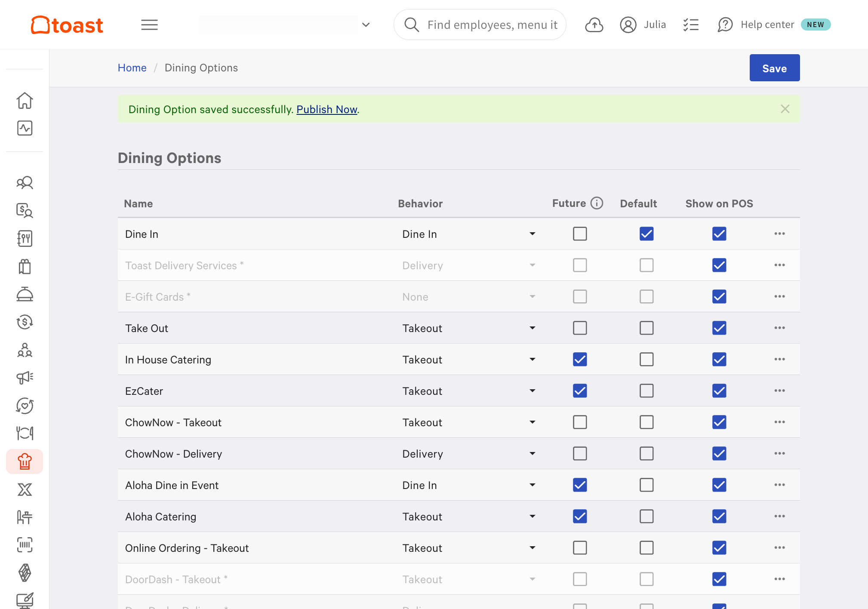Open the hamburger navigation menu
Screen dimensions: 868x609
pos(149,25)
